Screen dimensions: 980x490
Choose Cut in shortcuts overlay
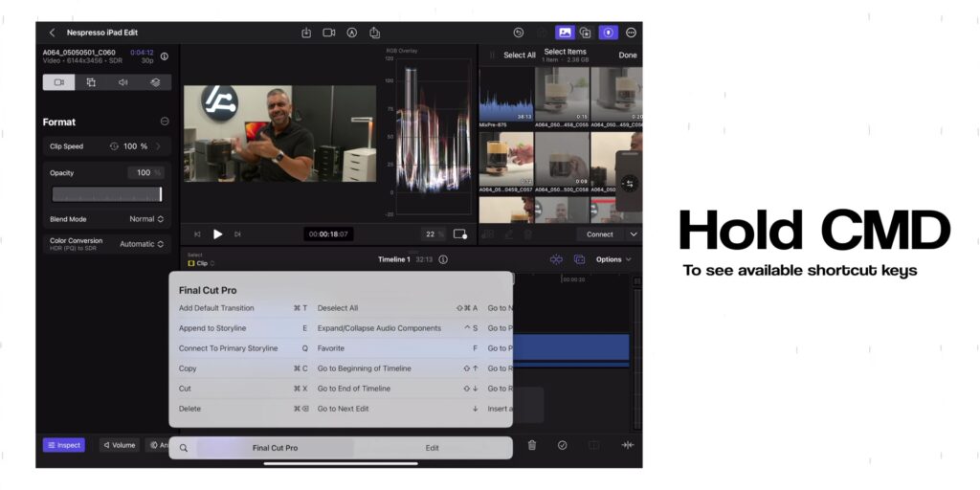[243, 389]
